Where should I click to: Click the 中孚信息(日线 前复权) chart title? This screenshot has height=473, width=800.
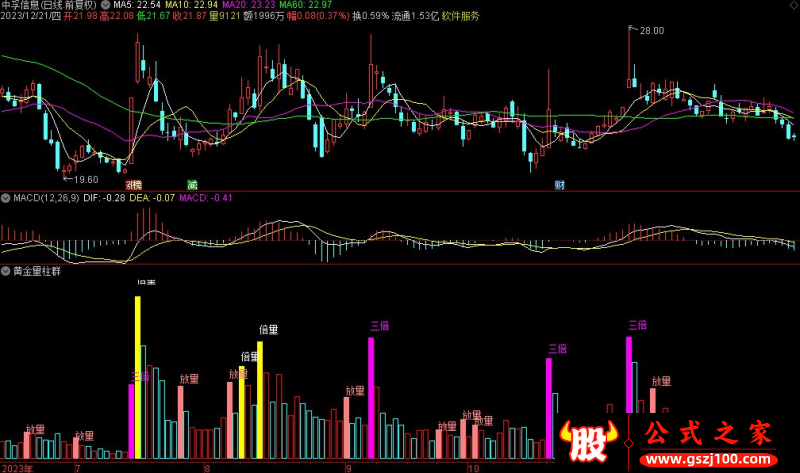(x=49, y=5)
